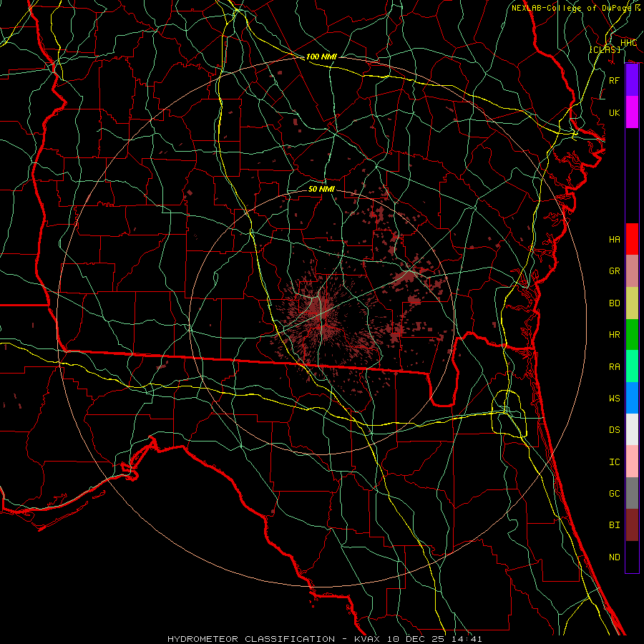
Task: Click the ND black legend swatch
Action: coord(632,557)
